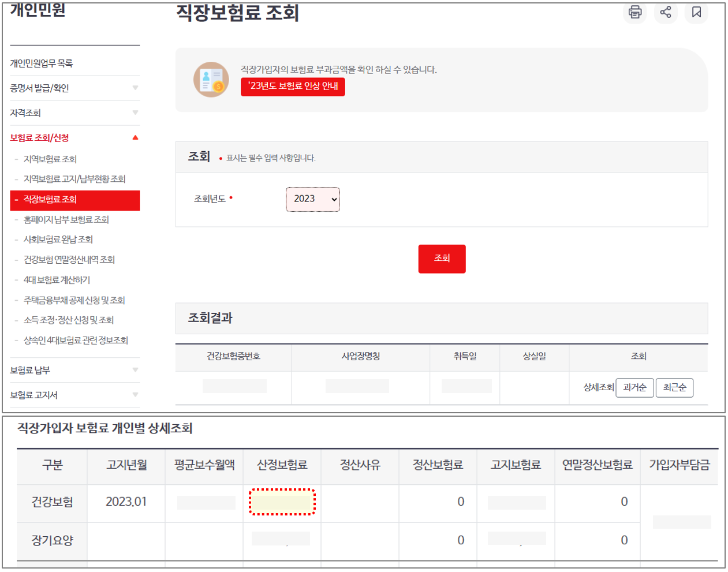Viewport: 728px width, 572px height.
Task: Click the highlighted 산정보험료 table cell
Action: (x=282, y=502)
